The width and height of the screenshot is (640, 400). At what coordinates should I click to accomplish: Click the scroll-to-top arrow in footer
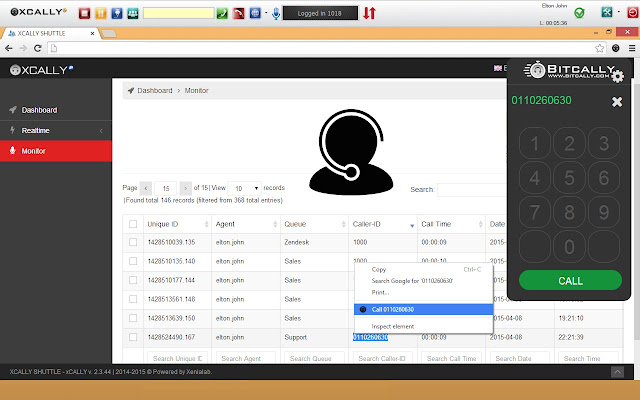(617, 372)
